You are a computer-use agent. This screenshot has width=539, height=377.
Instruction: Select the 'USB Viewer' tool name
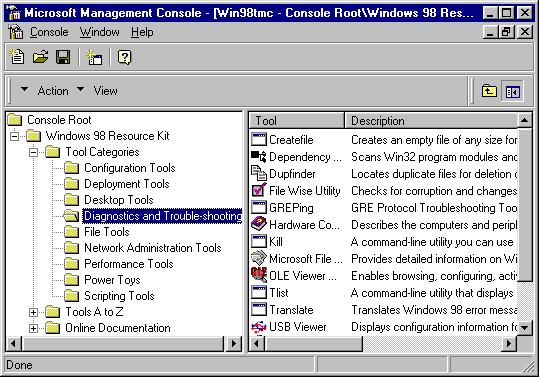(298, 327)
